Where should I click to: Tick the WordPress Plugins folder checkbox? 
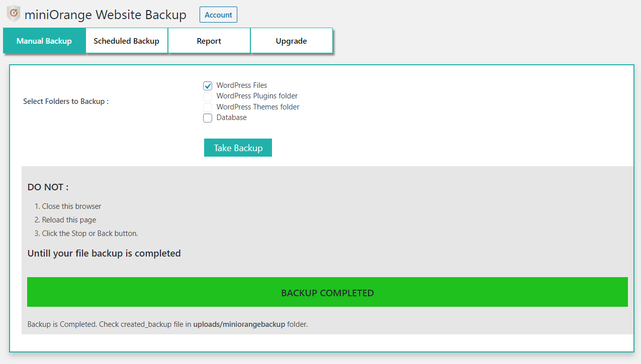[208, 96]
